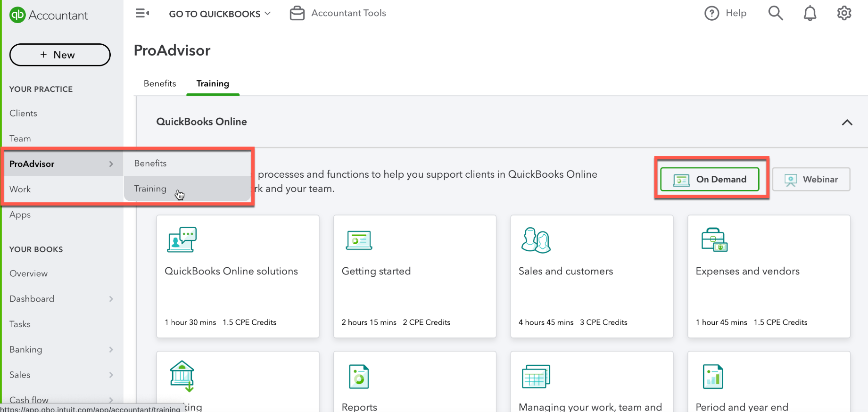The width and height of the screenshot is (868, 412).
Task: Select the Training tab
Action: pos(213,83)
